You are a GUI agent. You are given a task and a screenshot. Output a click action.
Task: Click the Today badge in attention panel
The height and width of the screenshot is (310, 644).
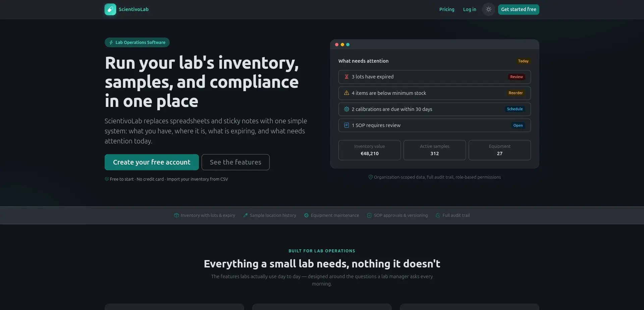tap(523, 61)
